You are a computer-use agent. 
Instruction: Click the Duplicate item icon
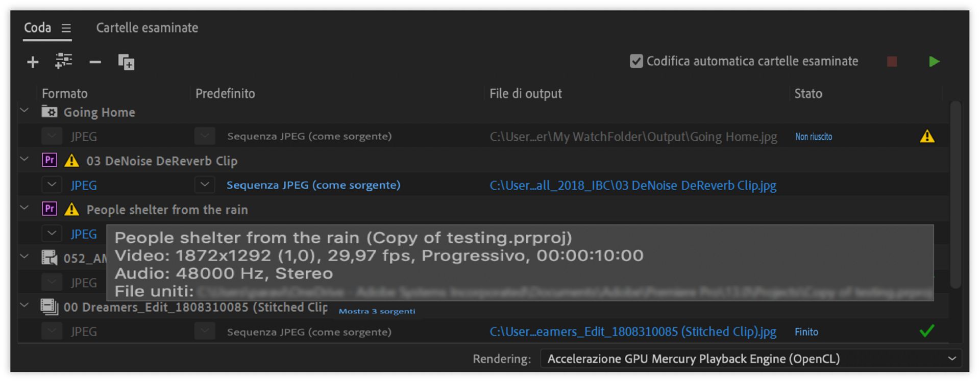(126, 62)
